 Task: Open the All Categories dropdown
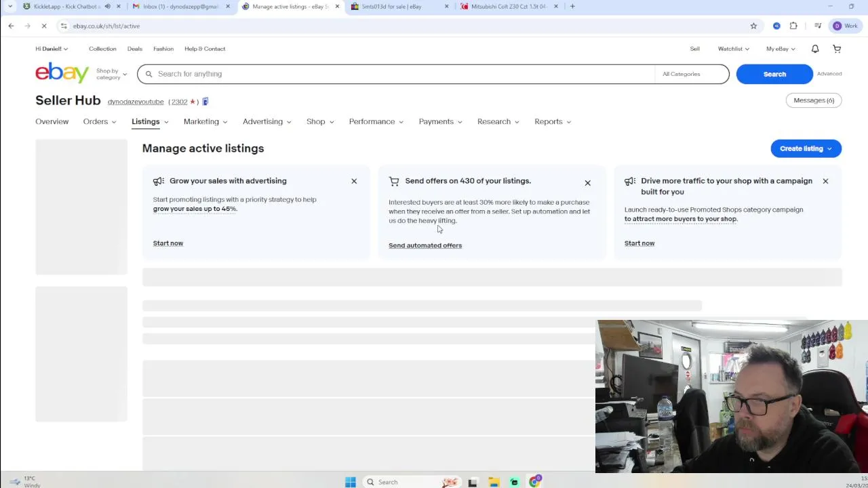pos(692,74)
